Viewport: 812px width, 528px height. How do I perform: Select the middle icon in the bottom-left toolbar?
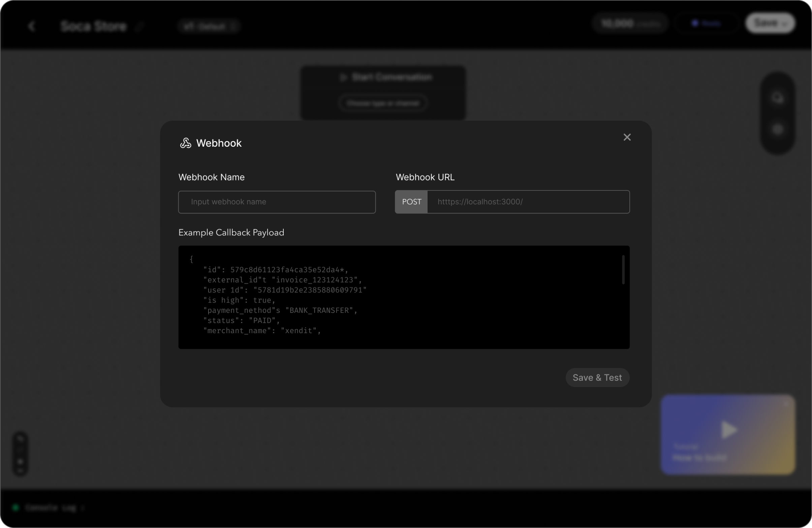[x=21, y=462]
